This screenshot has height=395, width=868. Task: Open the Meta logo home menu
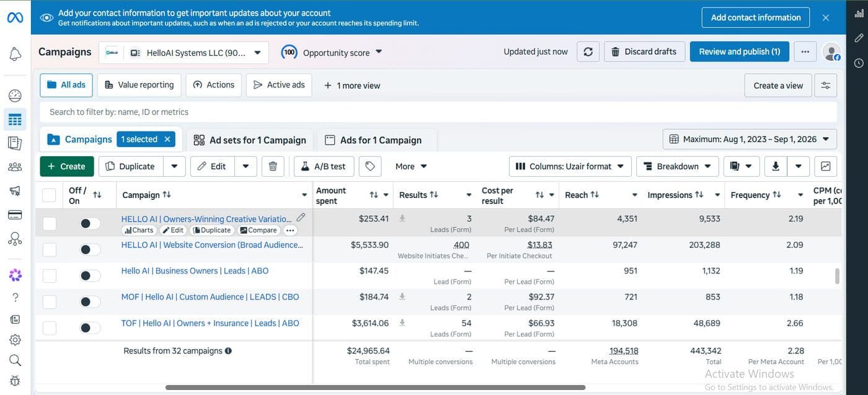tap(15, 17)
